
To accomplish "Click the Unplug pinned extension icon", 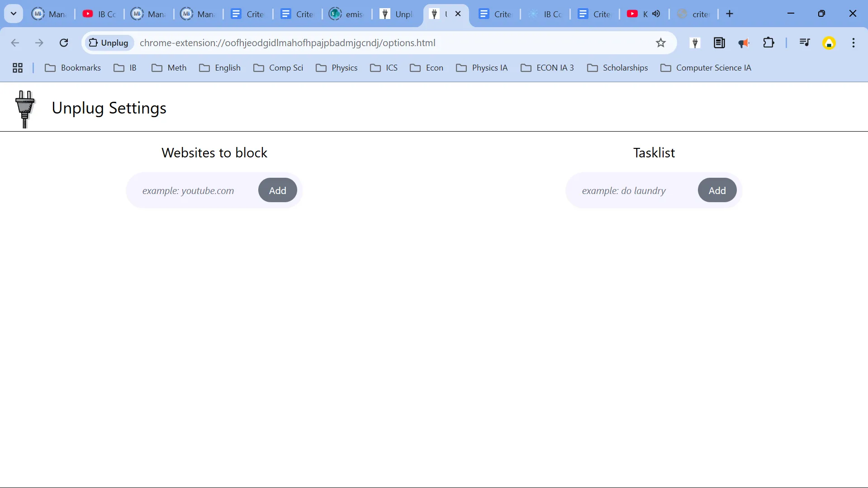I will [695, 43].
